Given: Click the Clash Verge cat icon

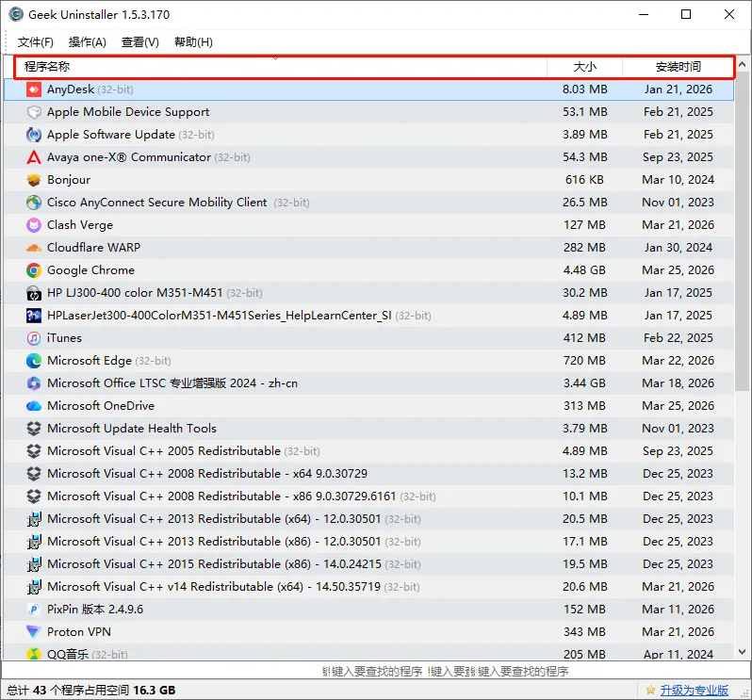Looking at the screenshot, I should point(34,225).
